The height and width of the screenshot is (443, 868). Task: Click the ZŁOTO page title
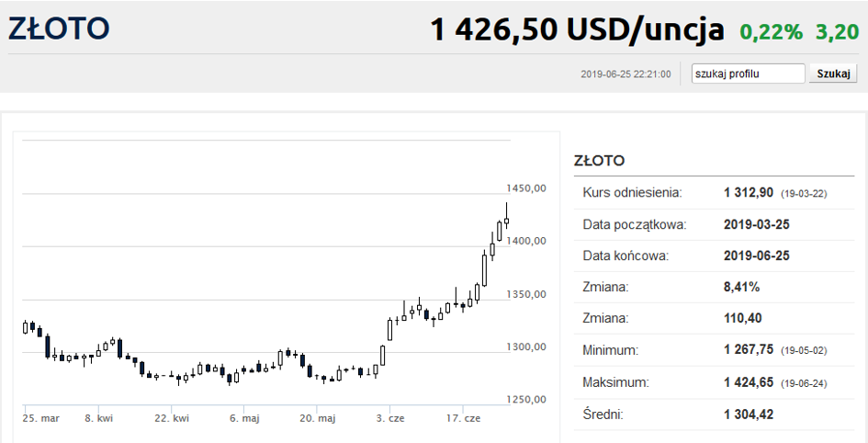click(x=59, y=28)
